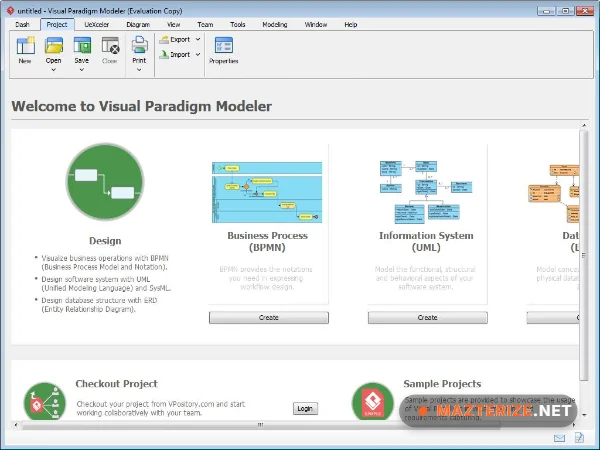Click the document note icon in status bar
The height and width of the screenshot is (450, 600).
[x=579, y=437]
